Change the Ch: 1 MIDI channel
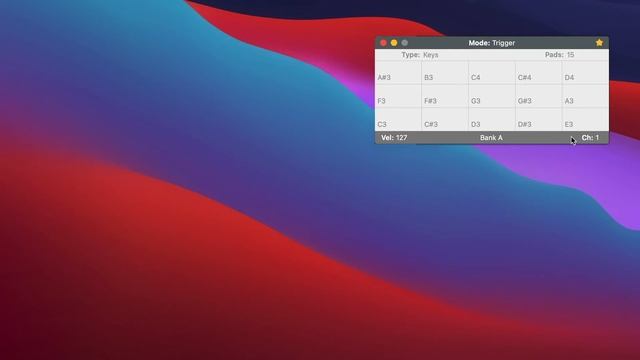640x360 pixels. coord(590,138)
